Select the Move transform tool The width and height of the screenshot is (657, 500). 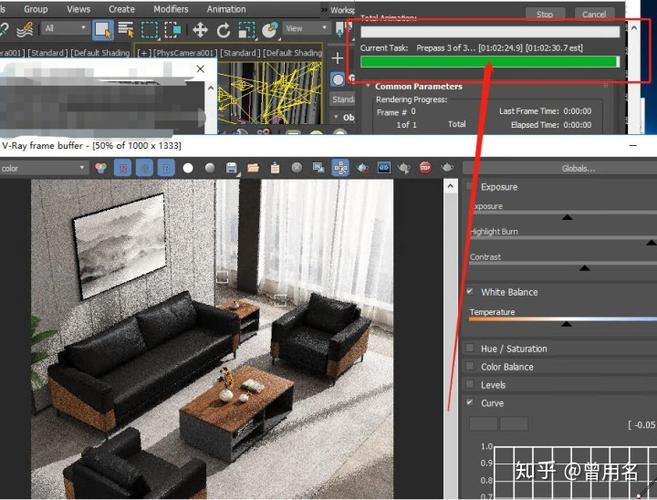(200, 30)
